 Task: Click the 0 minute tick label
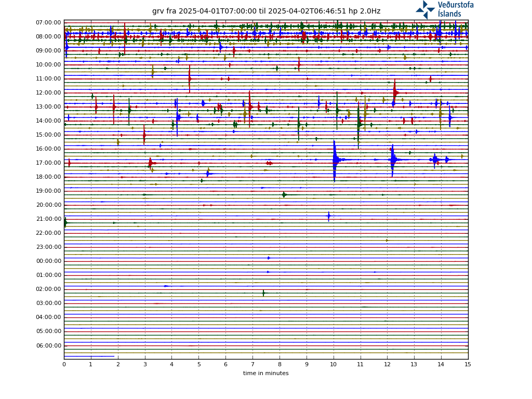pos(64,364)
